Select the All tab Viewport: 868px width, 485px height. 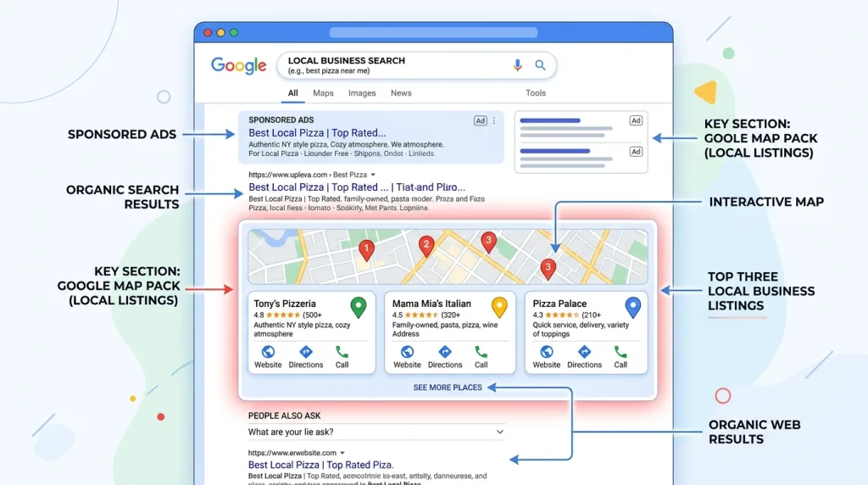292,93
